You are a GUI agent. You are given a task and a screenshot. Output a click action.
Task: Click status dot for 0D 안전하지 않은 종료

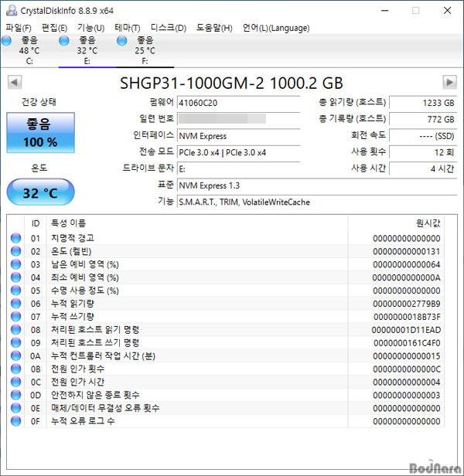tap(15, 395)
